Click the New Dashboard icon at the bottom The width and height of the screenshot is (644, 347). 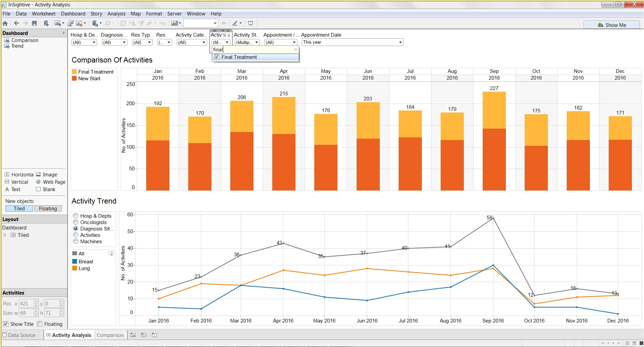[x=144, y=335]
